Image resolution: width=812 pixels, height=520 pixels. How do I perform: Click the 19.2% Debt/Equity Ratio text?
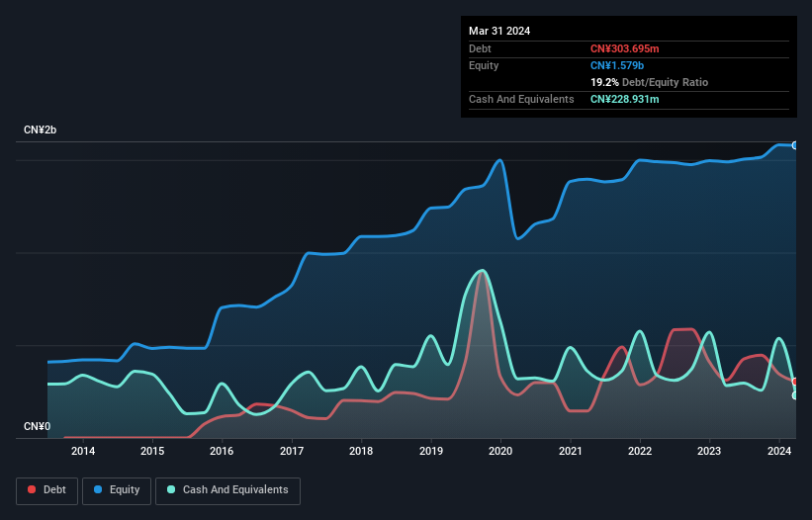(x=649, y=82)
